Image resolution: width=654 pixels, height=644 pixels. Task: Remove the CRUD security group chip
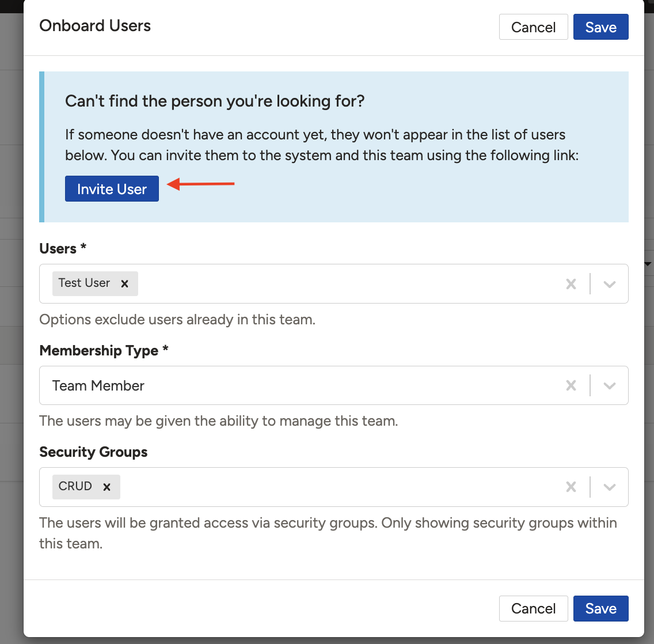click(x=107, y=487)
